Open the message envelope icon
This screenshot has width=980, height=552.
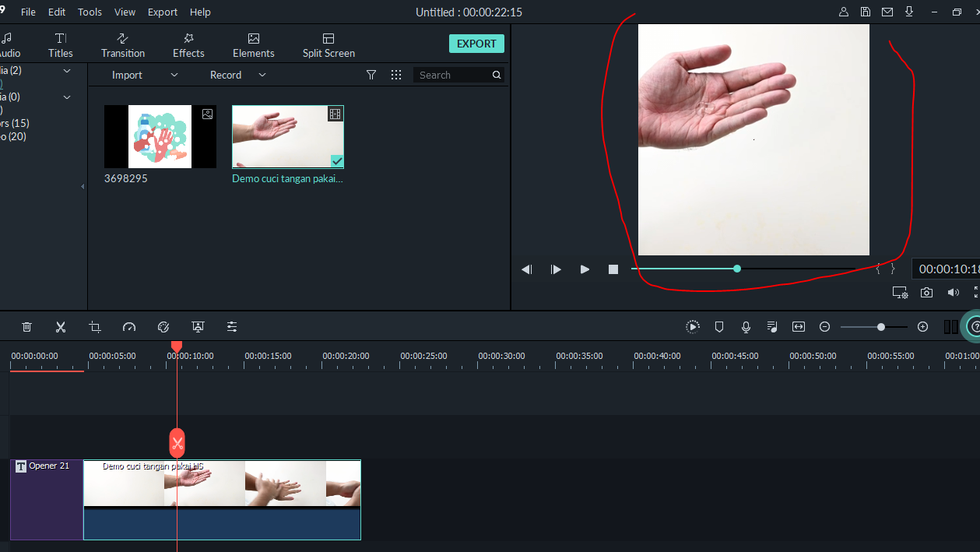coord(887,12)
